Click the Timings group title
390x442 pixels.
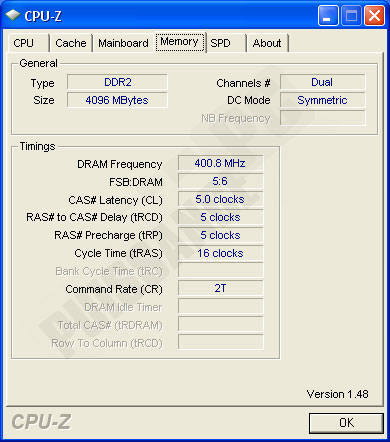click(37, 146)
